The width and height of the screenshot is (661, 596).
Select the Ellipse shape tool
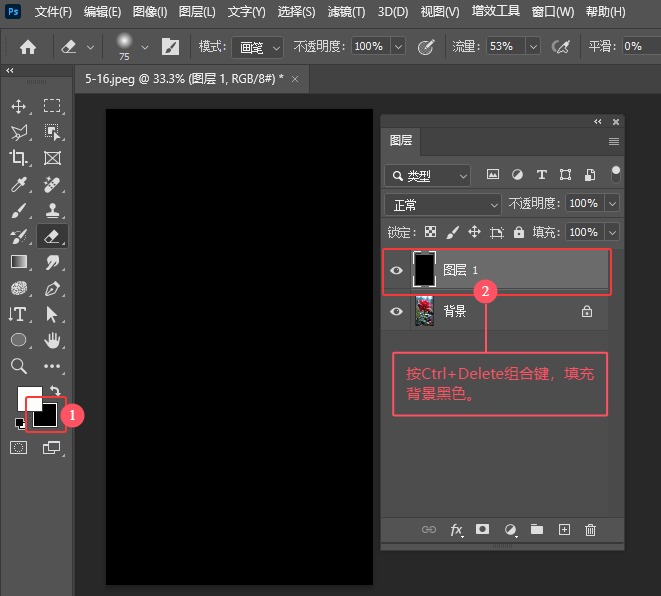coord(19,340)
